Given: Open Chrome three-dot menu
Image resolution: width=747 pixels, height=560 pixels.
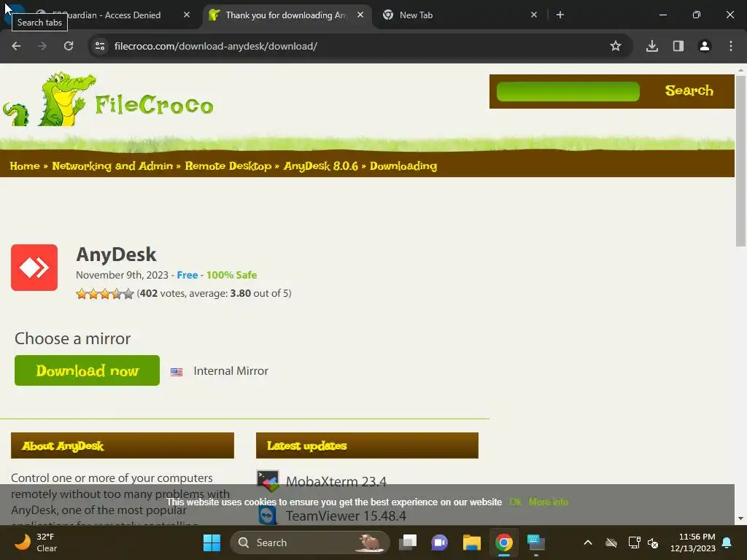Looking at the screenshot, I should (731, 46).
